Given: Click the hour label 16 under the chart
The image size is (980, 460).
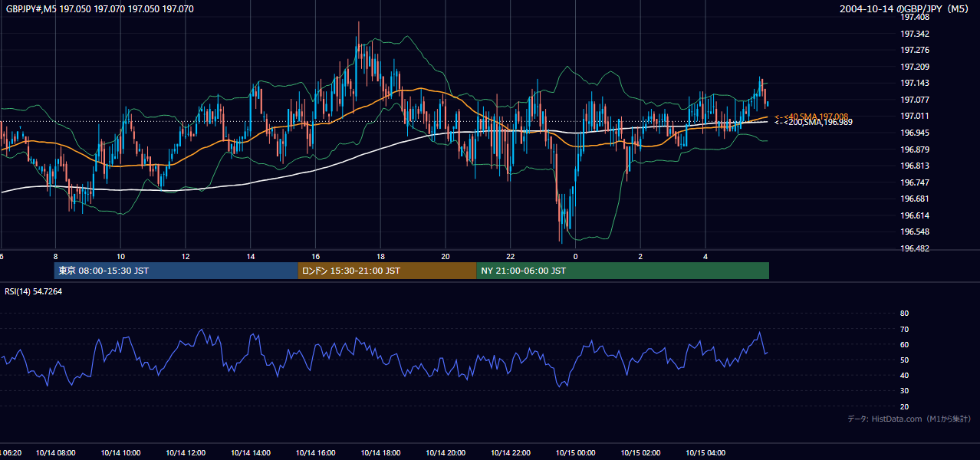Looking at the screenshot, I should [x=315, y=256].
